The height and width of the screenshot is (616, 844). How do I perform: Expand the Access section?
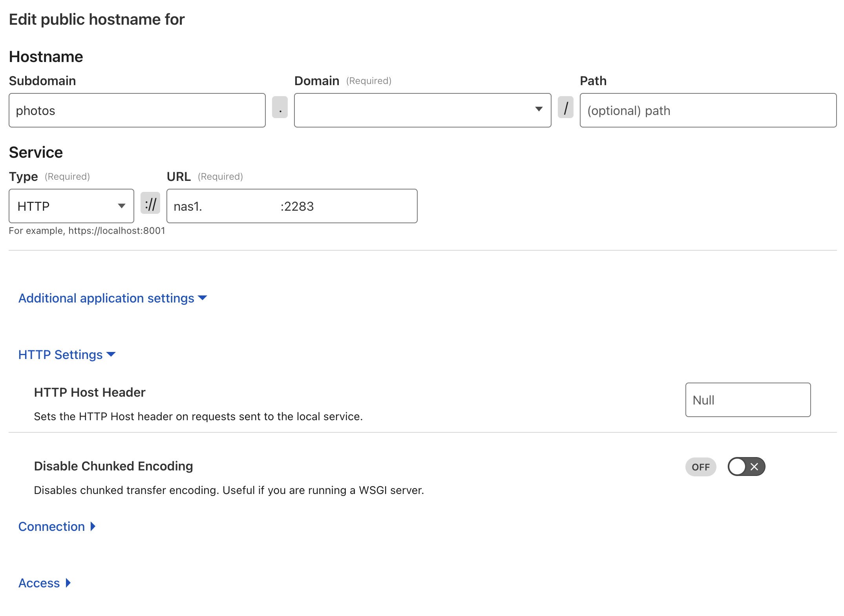point(44,583)
